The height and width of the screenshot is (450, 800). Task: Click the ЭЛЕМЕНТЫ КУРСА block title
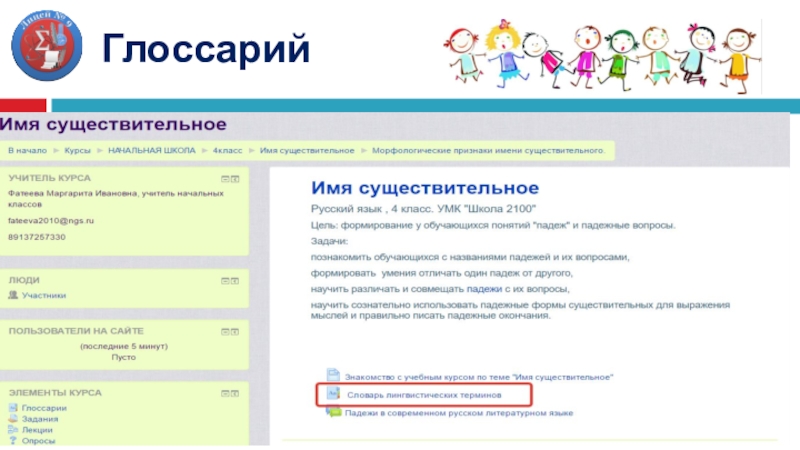55,393
